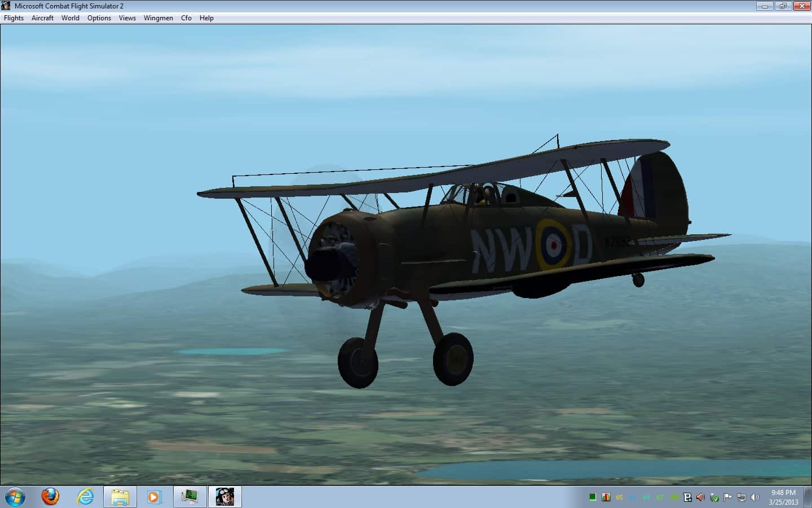
Task: Open the Action Center flag in the tray
Action: coord(727,497)
